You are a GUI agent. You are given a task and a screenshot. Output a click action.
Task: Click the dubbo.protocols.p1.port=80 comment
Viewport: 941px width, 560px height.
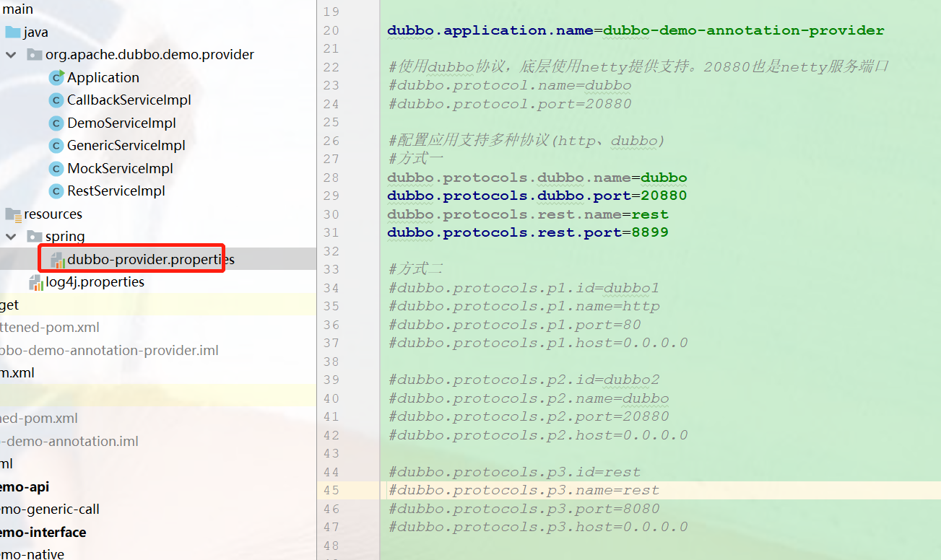tap(514, 325)
